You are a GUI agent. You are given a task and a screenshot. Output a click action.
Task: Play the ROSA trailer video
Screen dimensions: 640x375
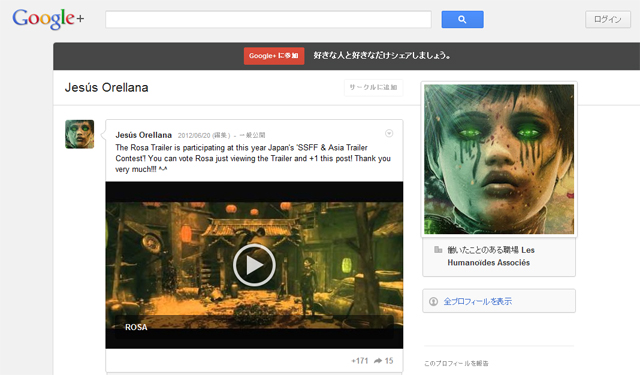254,265
